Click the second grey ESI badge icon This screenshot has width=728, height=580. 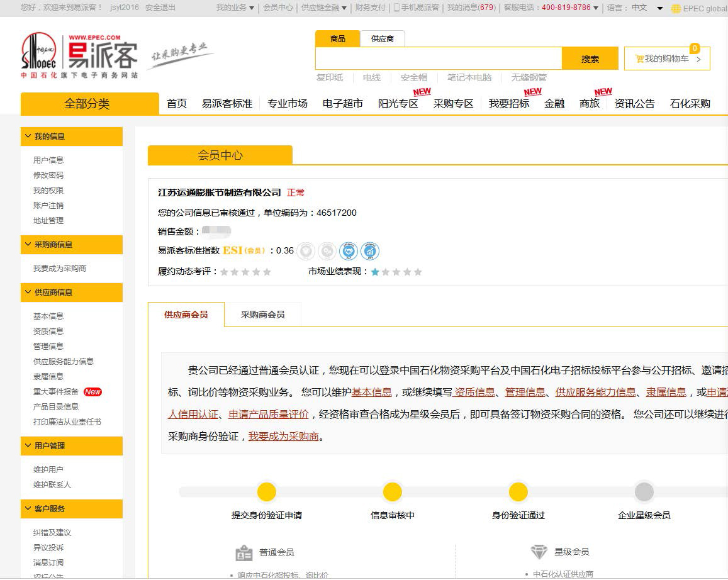point(327,251)
